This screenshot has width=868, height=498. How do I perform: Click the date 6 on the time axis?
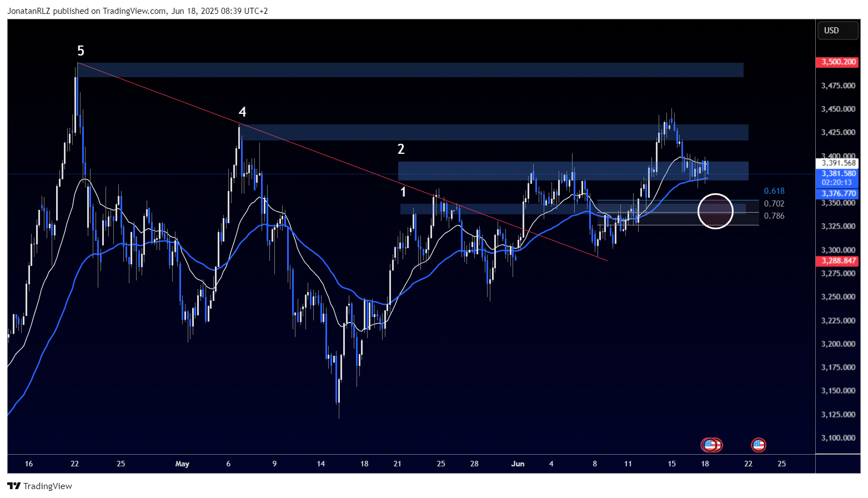tap(228, 464)
